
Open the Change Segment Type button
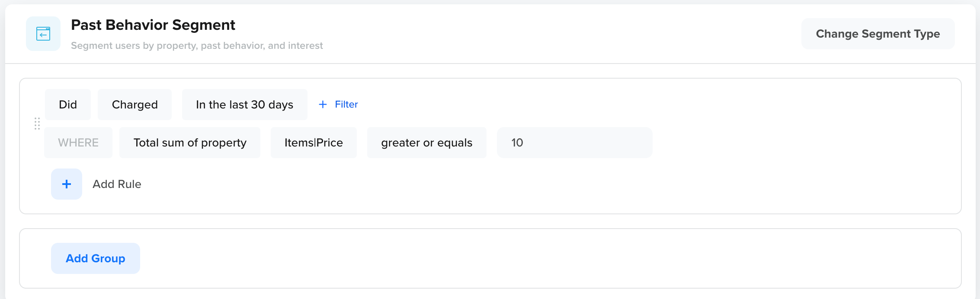click(878, 34)
